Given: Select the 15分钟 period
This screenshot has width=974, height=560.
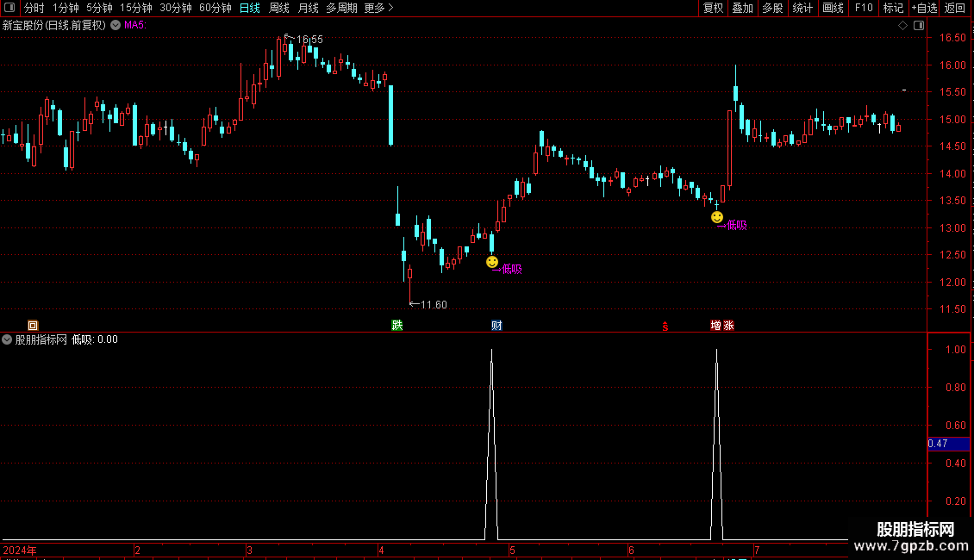Looking at the screenshot, I should coord(135,8).
